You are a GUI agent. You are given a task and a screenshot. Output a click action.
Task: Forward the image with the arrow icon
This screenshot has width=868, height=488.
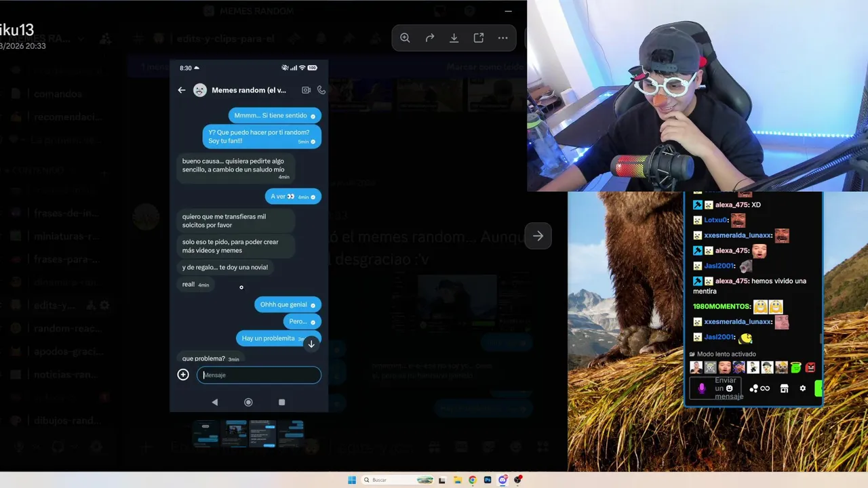[429, 38]
